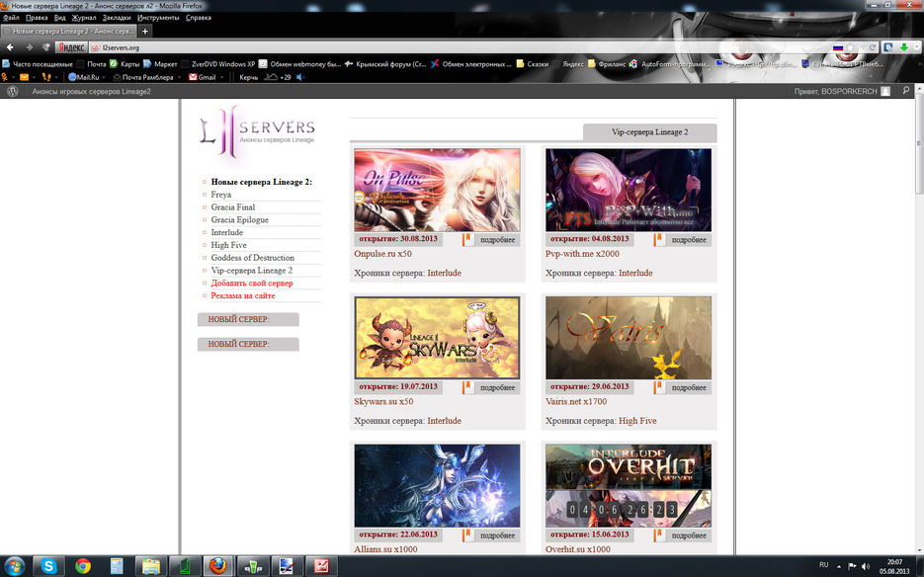924x577 pixels.
Task: Click the orange footprints toolbar icon
Action: (46, 77)
